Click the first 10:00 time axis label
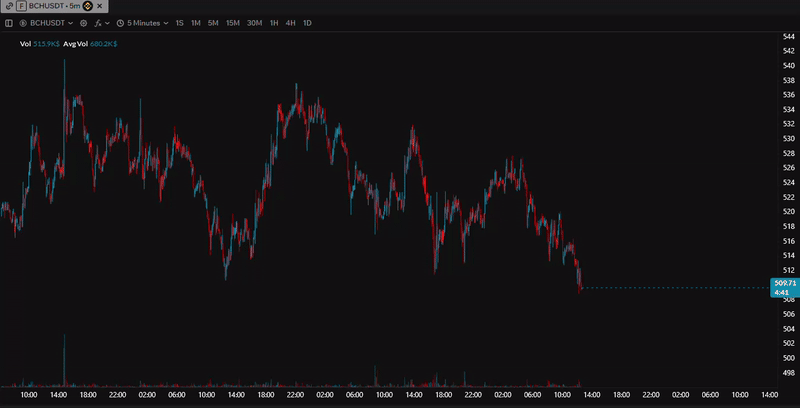800x408 pixels. pyautogui.click(x=29, y=395)
